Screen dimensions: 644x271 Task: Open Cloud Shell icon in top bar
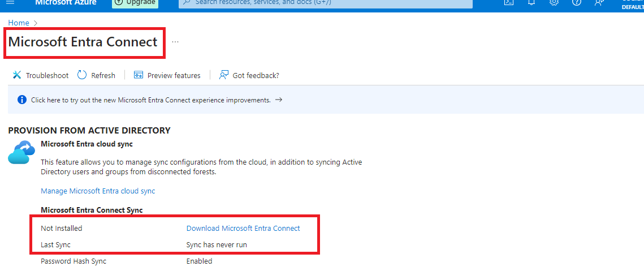[509, 2]
